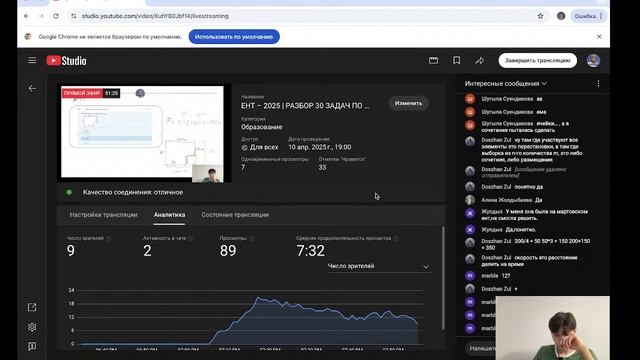This screenshot has height=360, width=640.
Task: Click help icon next to Средняя продолжительность просмотра
Action: pyautogui.click(x=396, y=238)
